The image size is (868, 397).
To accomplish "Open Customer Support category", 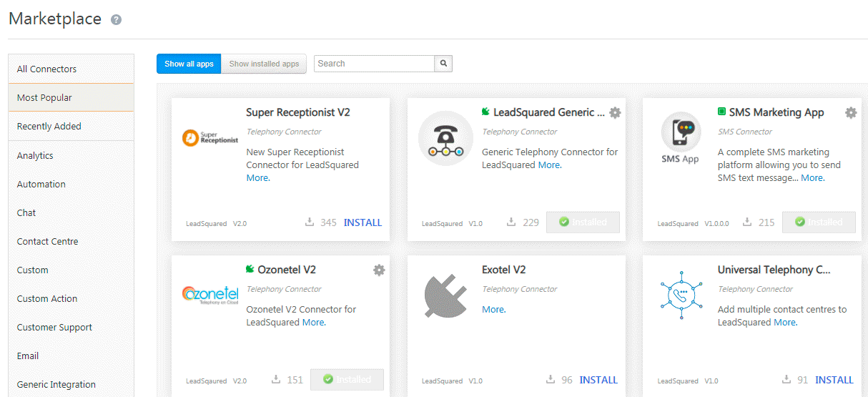I will click(71, 327).
